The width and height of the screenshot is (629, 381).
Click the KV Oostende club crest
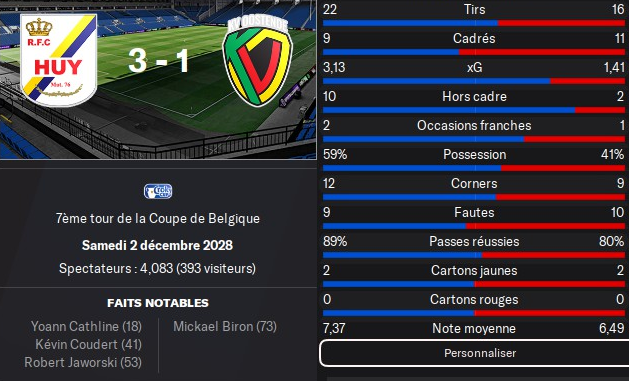coord(258,60)
